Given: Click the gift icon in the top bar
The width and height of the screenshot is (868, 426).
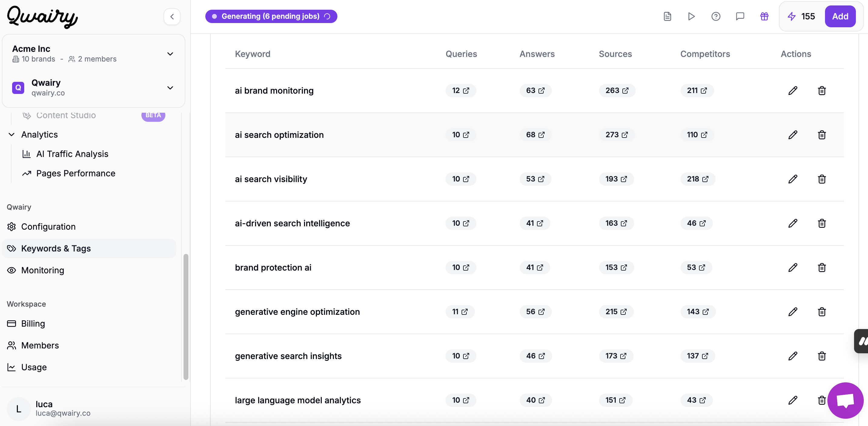Looking at the screenshot, I should (x=764, y=16).
